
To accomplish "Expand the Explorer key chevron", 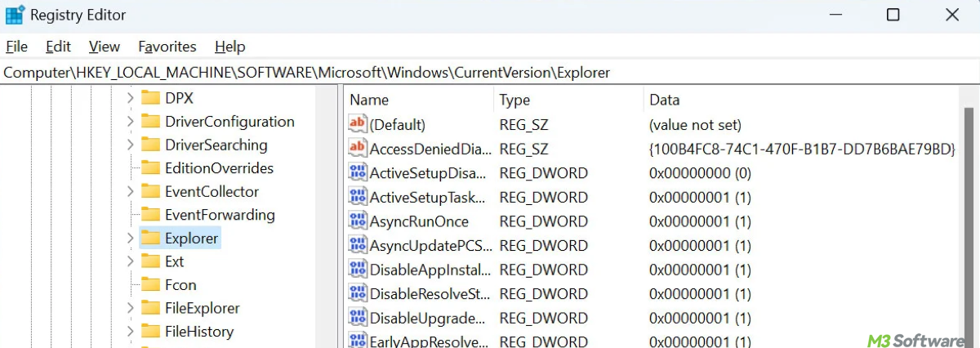I will pyautogui.click(x=130, y=239).
